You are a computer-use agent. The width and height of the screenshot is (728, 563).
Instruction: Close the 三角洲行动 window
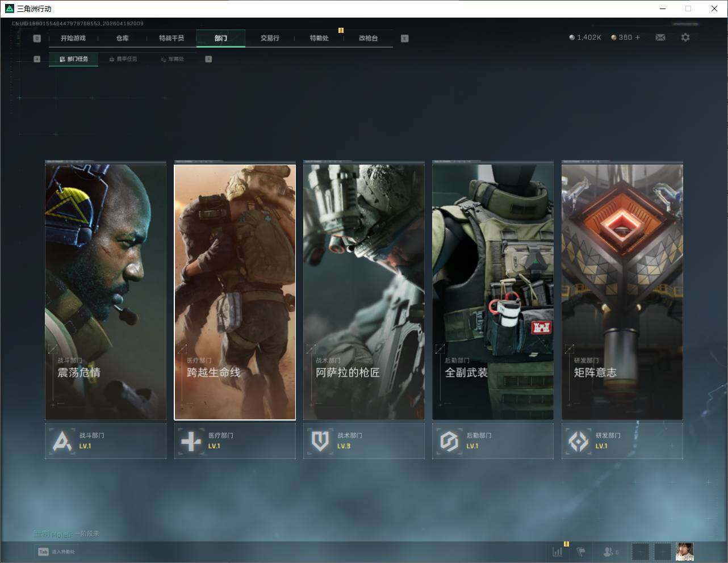pyautogui.click(x=714, y=9)
